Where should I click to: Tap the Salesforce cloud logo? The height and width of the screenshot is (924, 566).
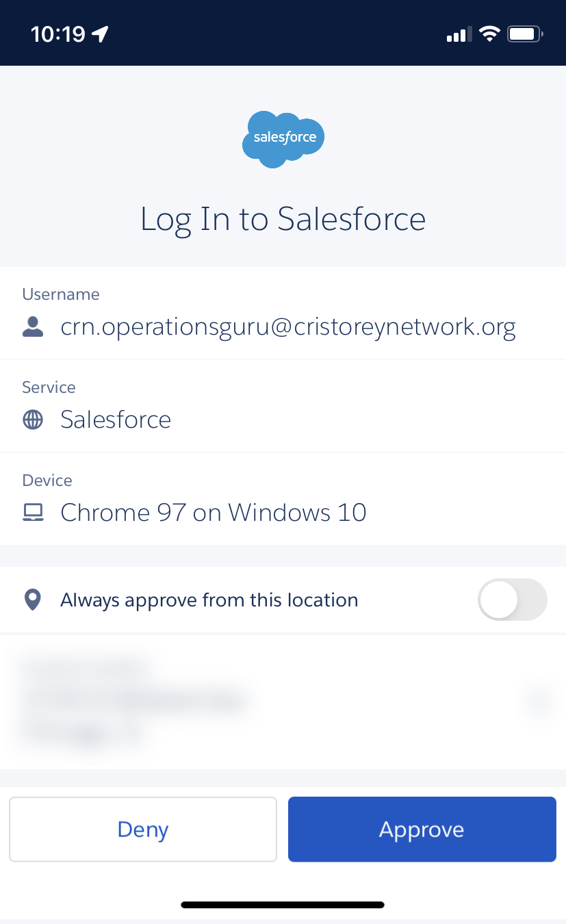click(x=283, y=139)
